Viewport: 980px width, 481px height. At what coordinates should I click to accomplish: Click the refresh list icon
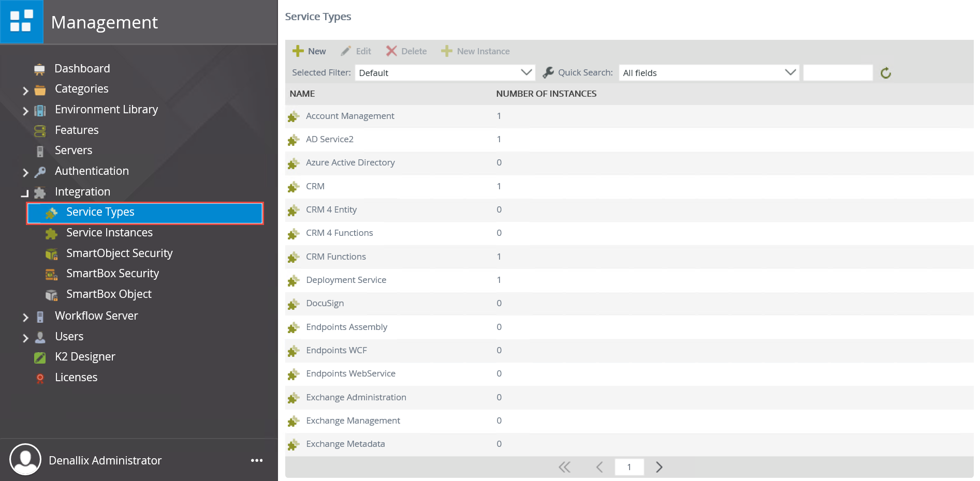point(886,73)
